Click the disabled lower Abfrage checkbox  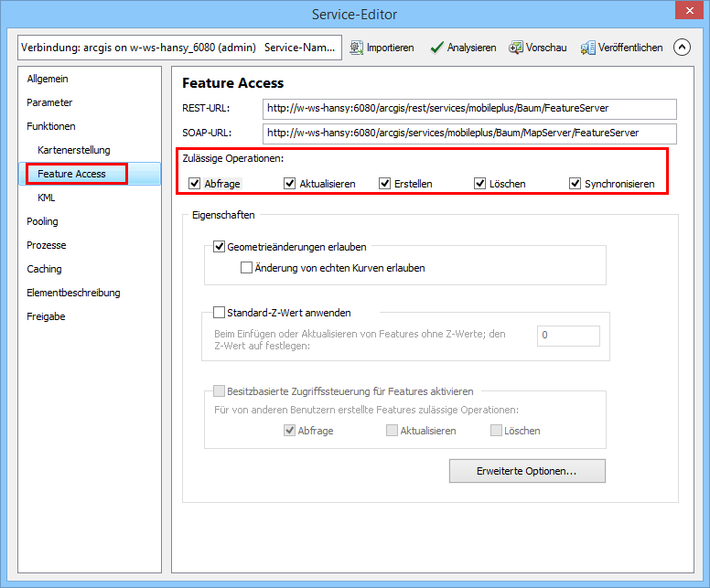tap(289, 430)
